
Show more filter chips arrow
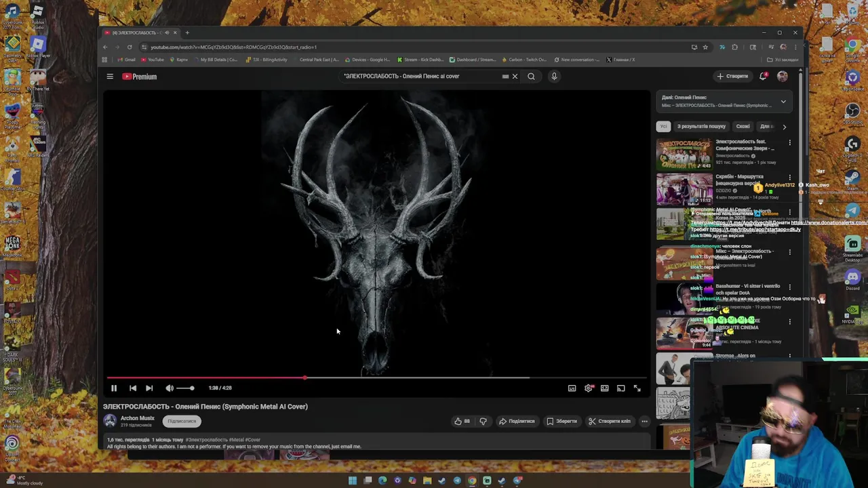pyautogui.click(x=785, y=127)
